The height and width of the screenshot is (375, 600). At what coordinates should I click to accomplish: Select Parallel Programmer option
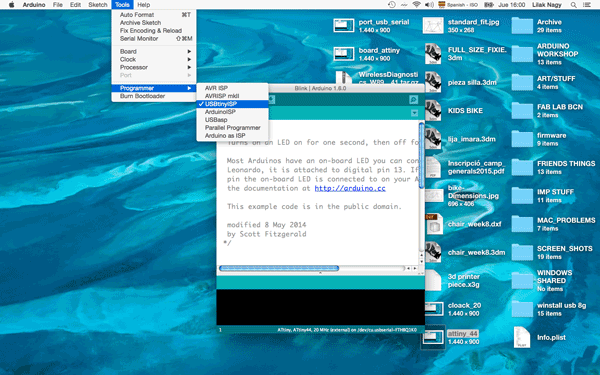[x=232, y=128]
